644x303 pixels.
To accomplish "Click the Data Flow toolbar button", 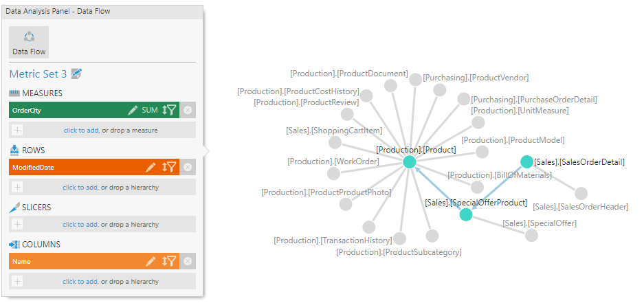I will point(29,42).
